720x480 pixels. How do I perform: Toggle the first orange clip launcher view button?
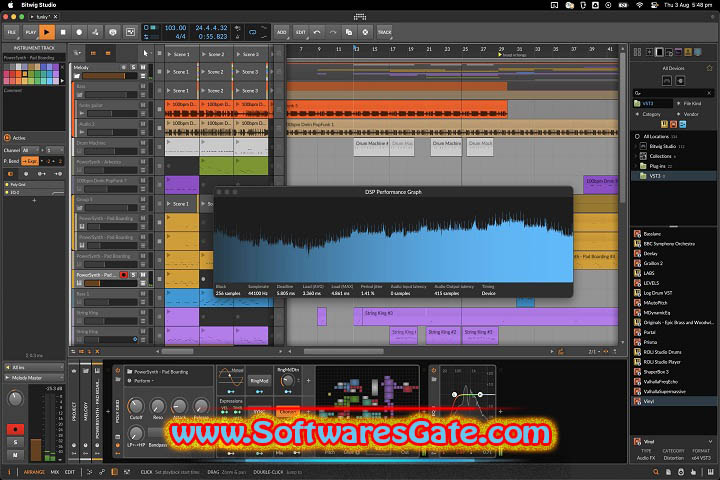(93, 53)
